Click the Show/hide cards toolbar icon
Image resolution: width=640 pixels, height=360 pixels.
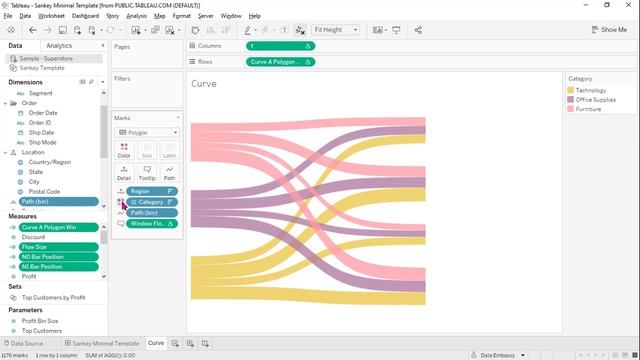point(378,30)
